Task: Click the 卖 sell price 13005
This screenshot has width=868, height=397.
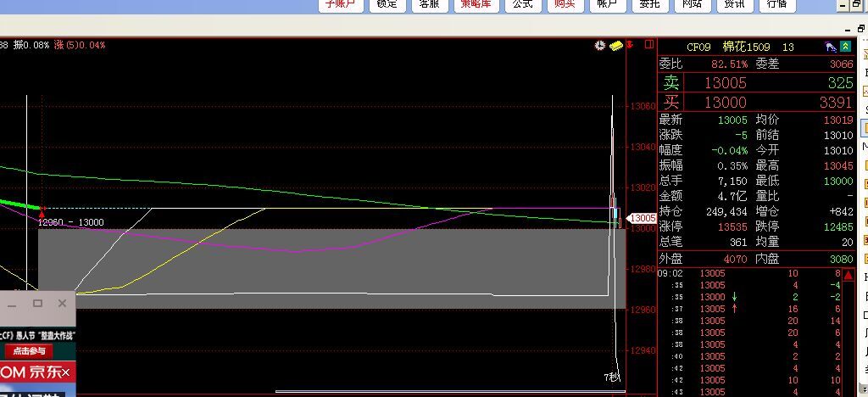Action: click(x=726, y=83)
